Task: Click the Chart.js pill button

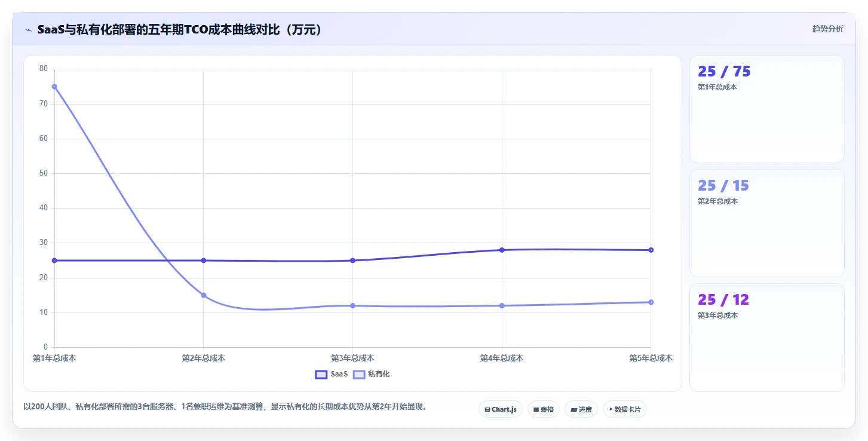Action: pos(500,409)
